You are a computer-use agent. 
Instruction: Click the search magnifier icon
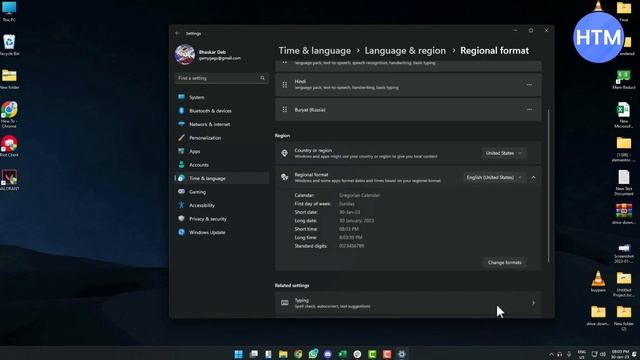262,78
